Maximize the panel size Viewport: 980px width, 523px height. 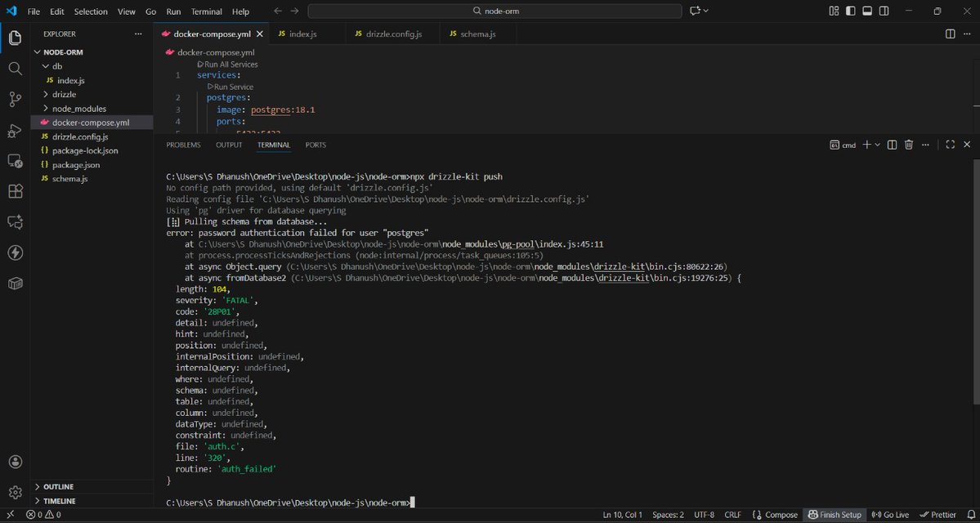click(x=950, y=145)
